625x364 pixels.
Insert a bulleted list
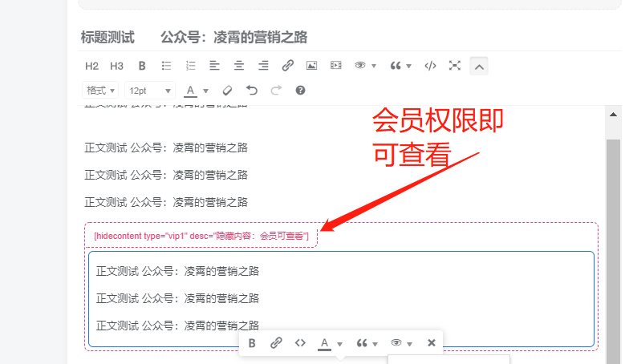pos(166,66)
